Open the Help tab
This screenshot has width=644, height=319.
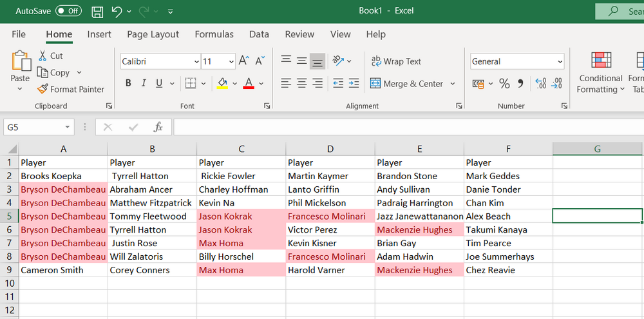[376, 34]
